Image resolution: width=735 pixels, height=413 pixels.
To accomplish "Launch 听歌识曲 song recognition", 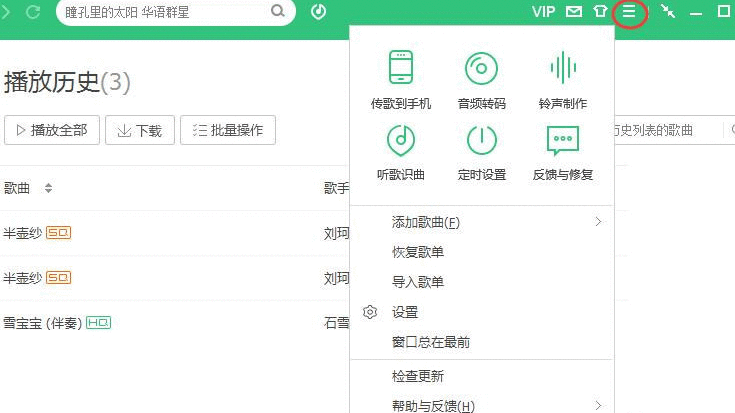I will pos(401,152).
